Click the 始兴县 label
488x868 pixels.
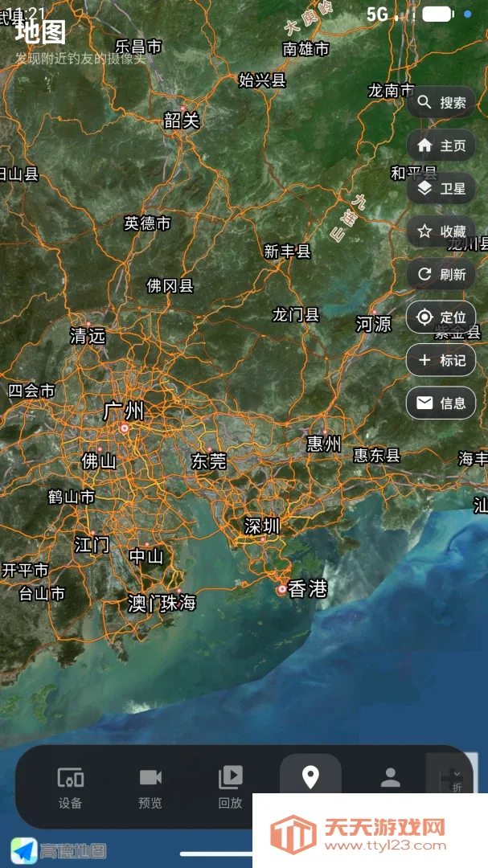click(263, 80)
